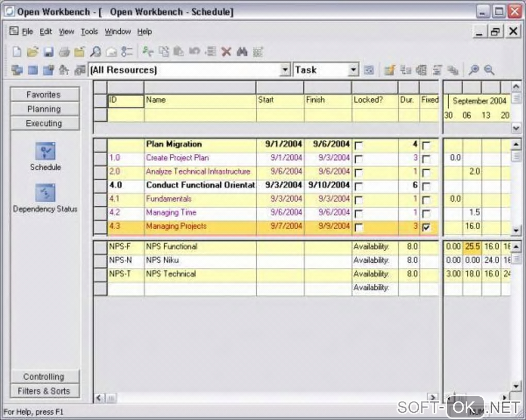Click the Open folder icon
Screen dimensions: 526x420
click(x=32, y=52)
